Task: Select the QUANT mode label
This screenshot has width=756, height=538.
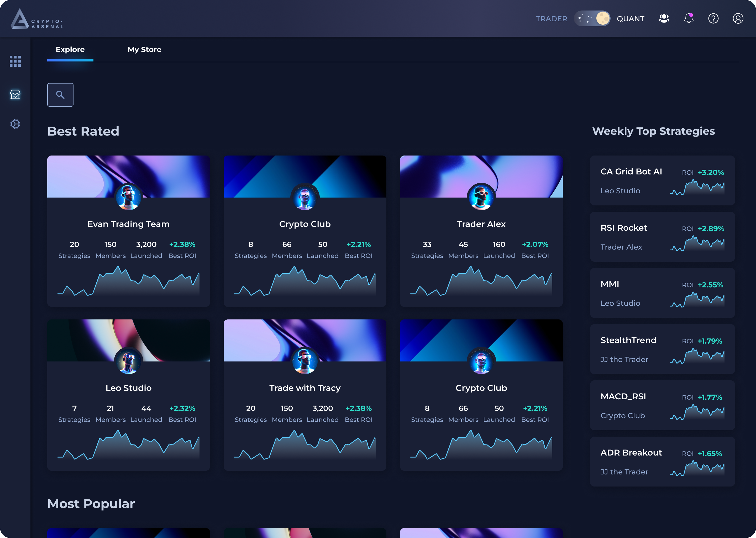Action: (x=630, y=19)
